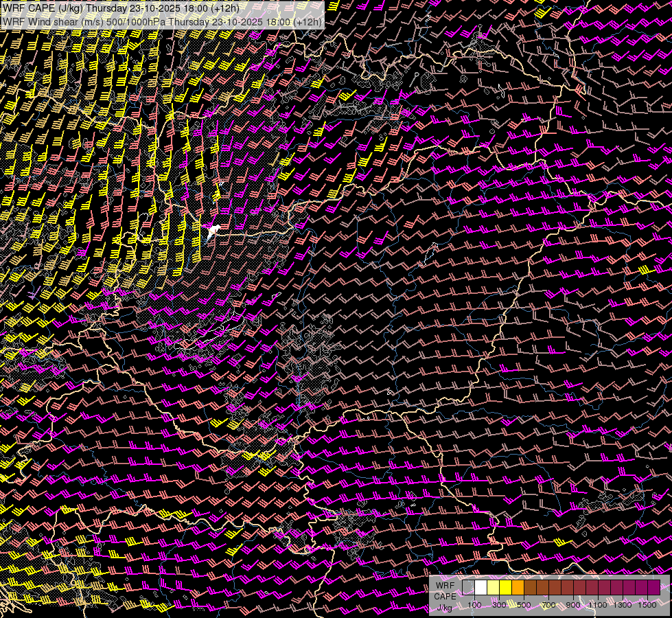Click the 300 legend tick label
The height and width of the screenshot is (618, 672).
(499, 605)
